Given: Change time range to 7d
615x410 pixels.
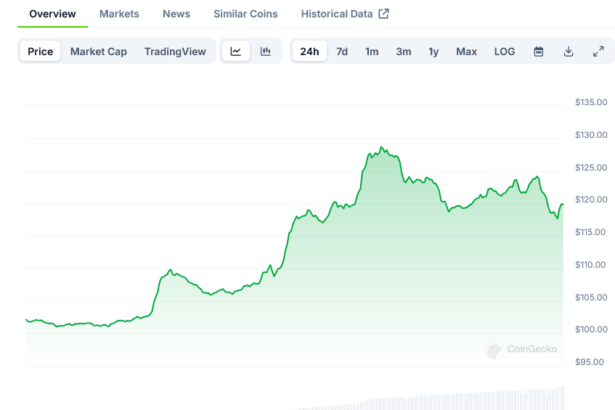Looking at the screenshot, I should click(x=342, y=51).
